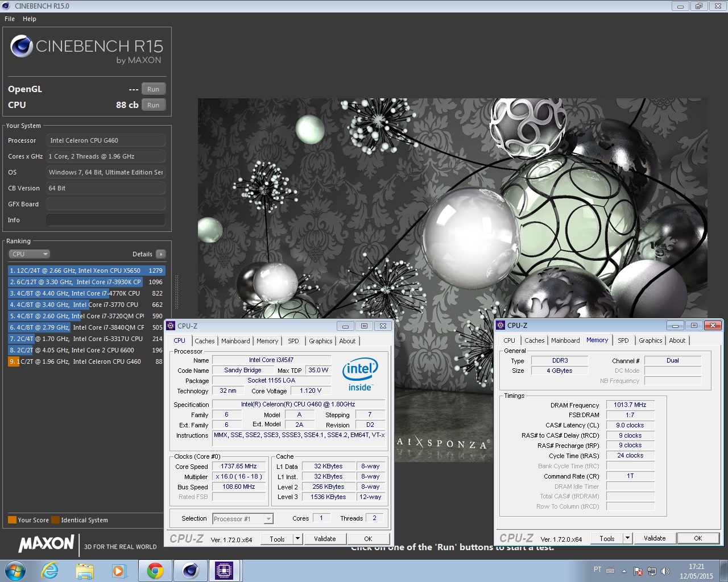
Task: Click the network tray icon
Action: click(x=652, y=571)
